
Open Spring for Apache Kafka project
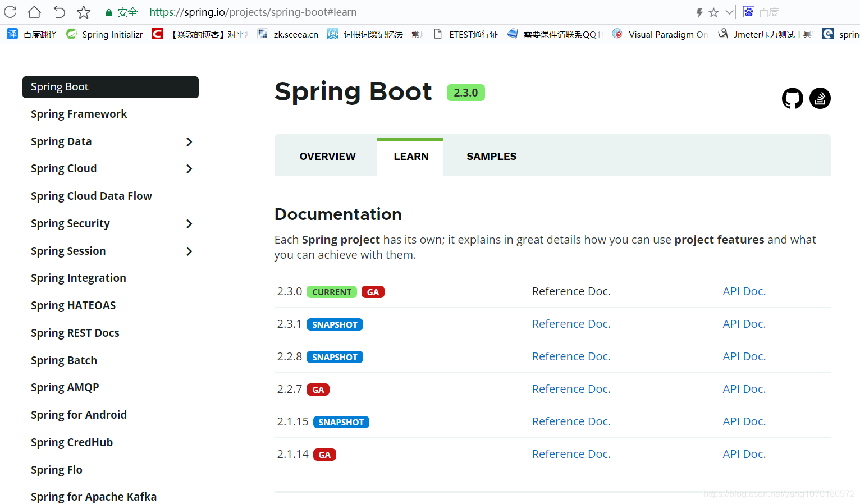click(94, 497)
